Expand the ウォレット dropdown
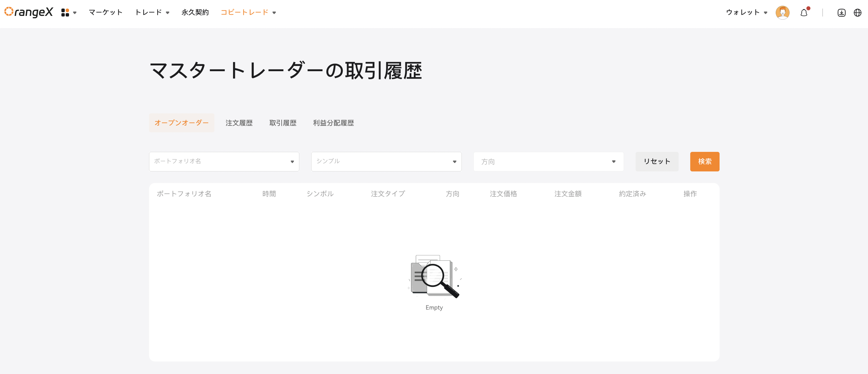 746,13
